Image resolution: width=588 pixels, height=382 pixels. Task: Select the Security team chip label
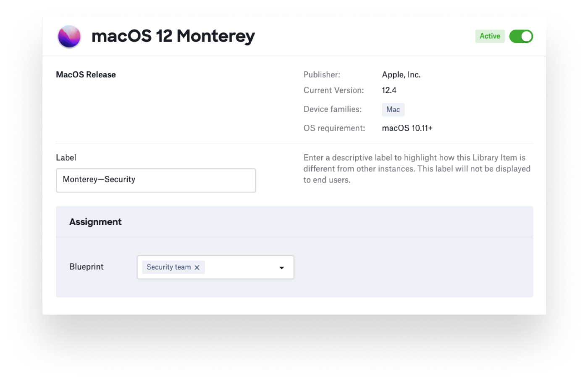[168, 267]
